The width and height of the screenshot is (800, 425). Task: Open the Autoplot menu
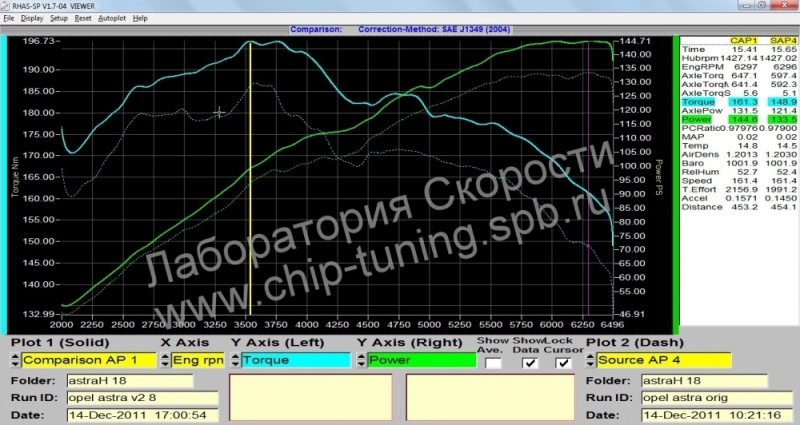112,18
